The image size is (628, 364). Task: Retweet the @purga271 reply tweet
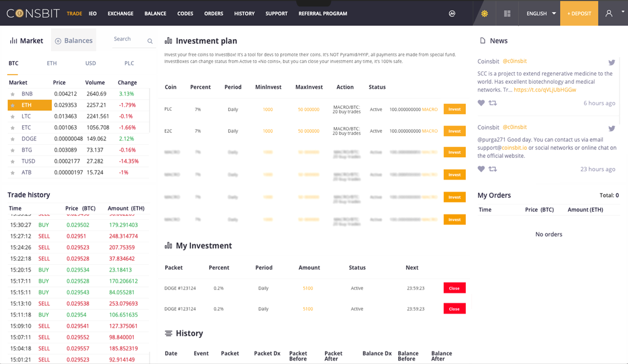(493, 169)
